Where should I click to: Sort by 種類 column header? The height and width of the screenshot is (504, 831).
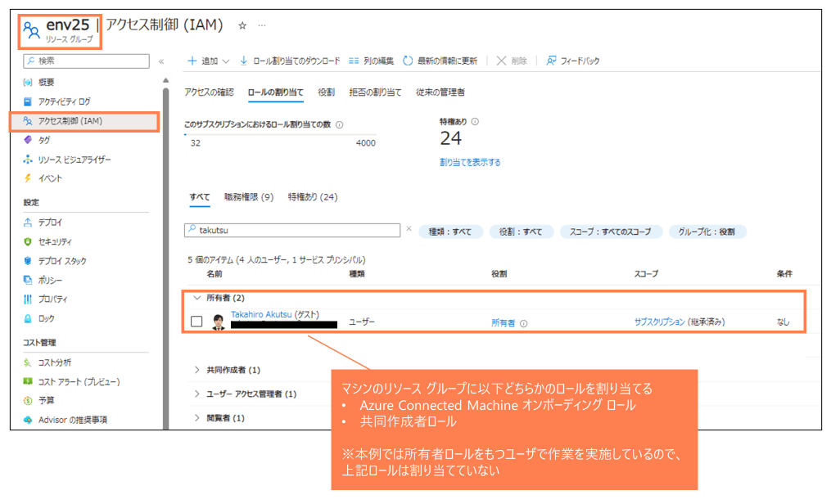pos(357,274)
